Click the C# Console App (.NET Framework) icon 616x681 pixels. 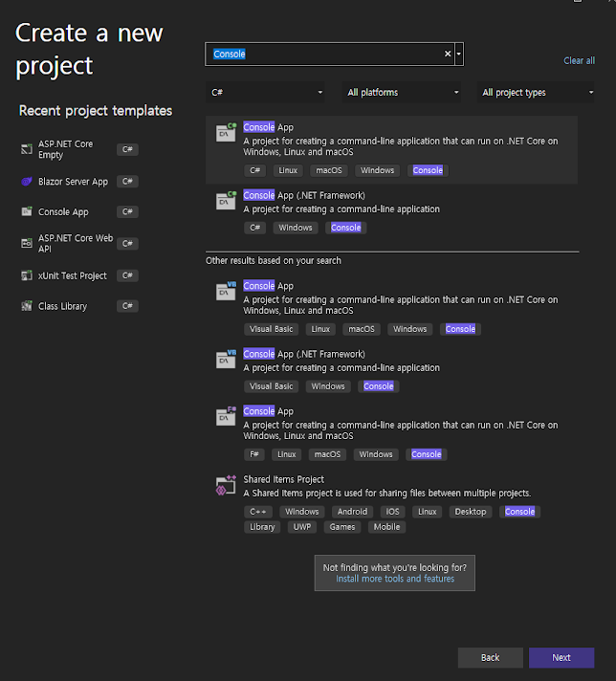pos(227,200)
